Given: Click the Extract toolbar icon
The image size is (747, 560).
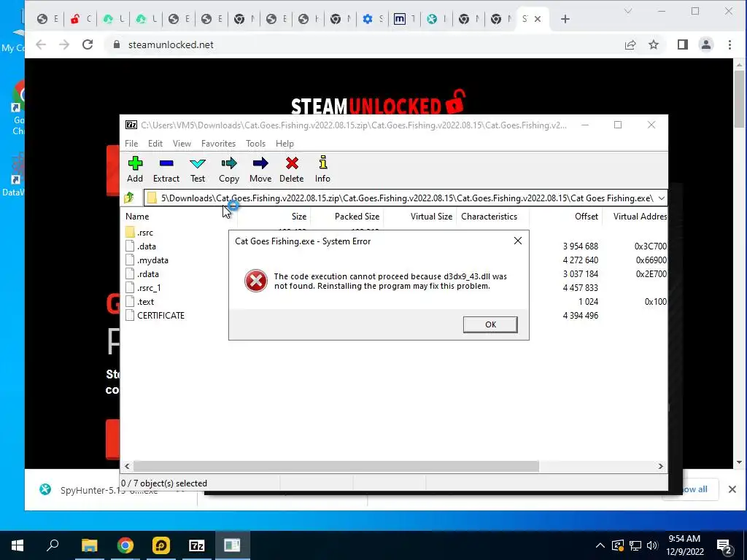Looking at the screenshot, I should click(x=166, y=169).
